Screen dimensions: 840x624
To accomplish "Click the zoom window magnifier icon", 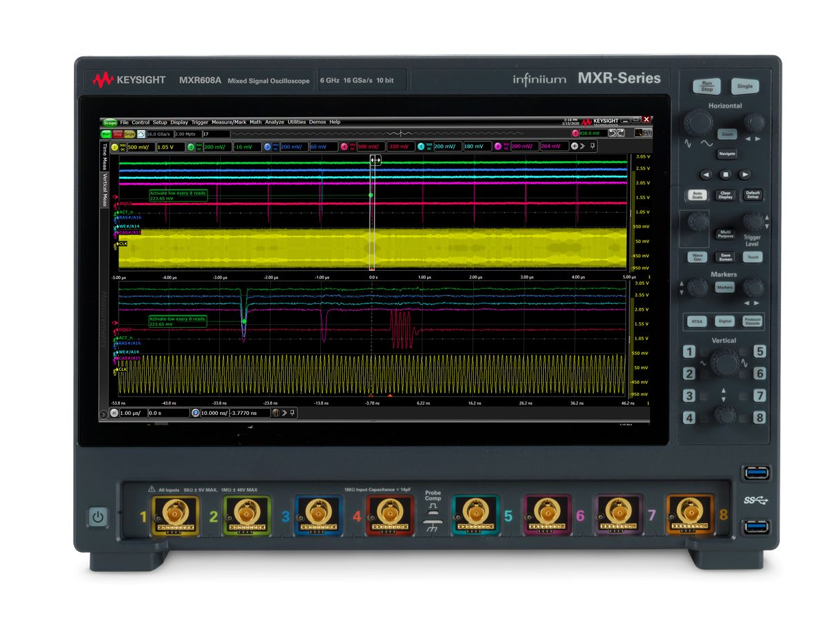I will pos(195,413).
